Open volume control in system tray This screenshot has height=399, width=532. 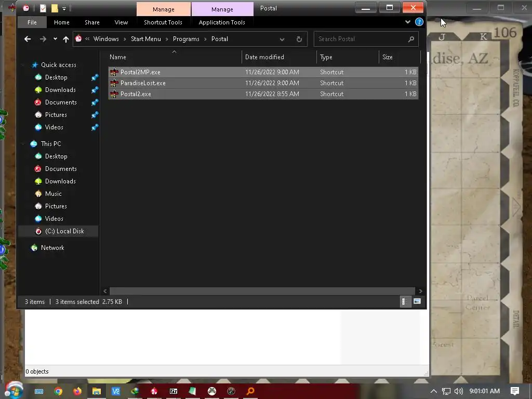point(458,391)
